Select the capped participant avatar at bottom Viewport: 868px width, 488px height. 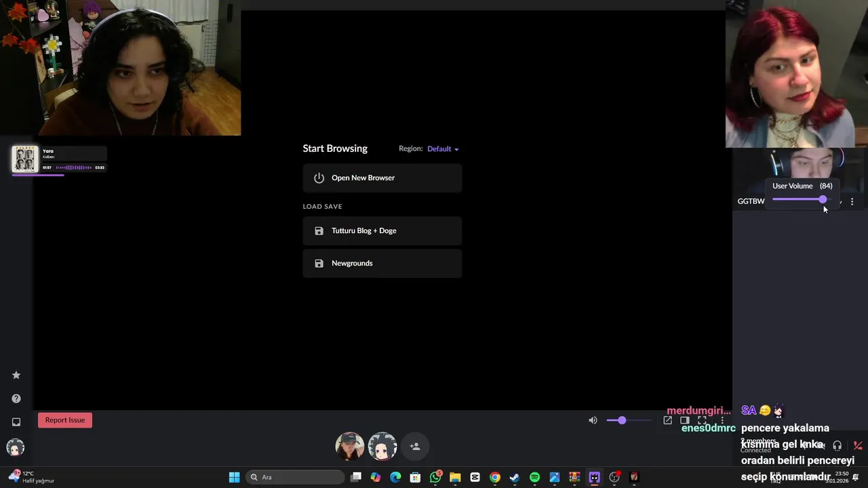(350, 446)
